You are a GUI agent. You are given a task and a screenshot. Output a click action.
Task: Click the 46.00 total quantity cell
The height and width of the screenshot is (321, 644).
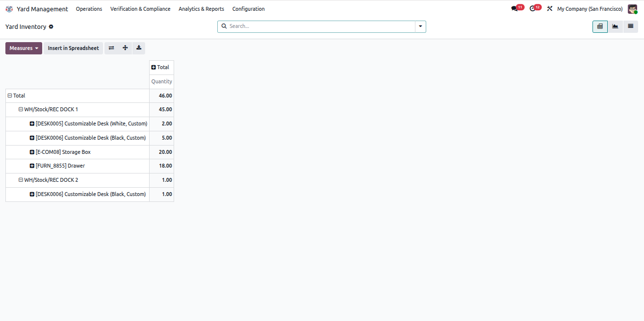pyautogui.click(x=161, y=96)
